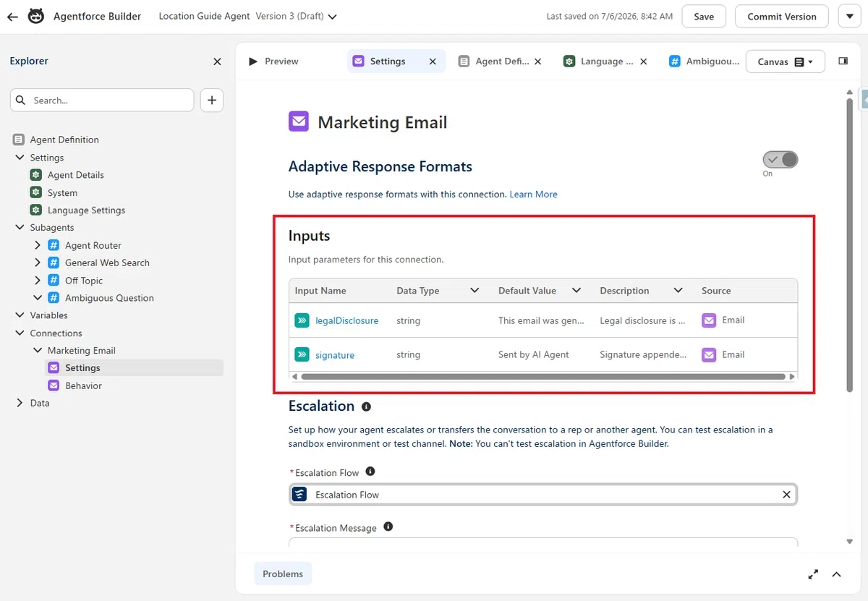Click the Commit Version button
This screenshot has width=868, height=601.
(x=782, y=17)
